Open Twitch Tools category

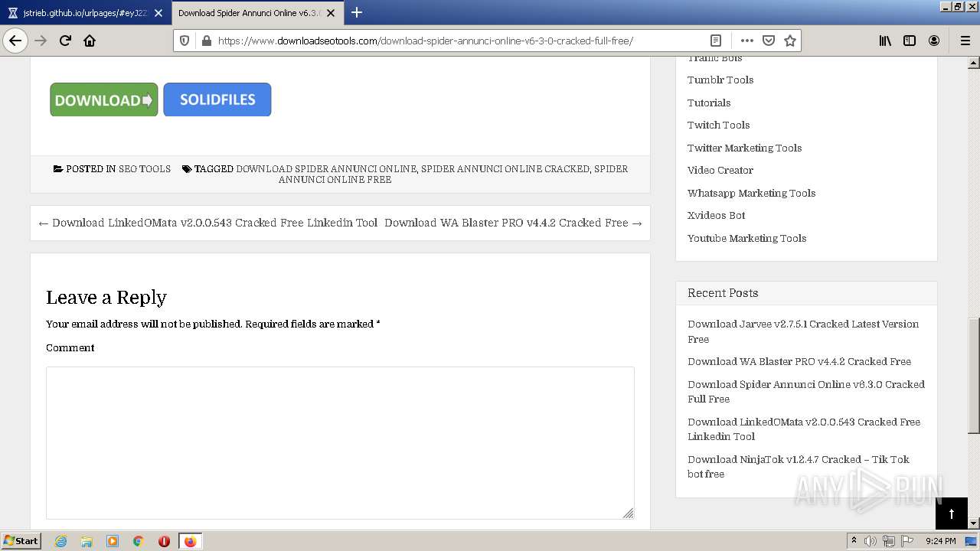718,125
